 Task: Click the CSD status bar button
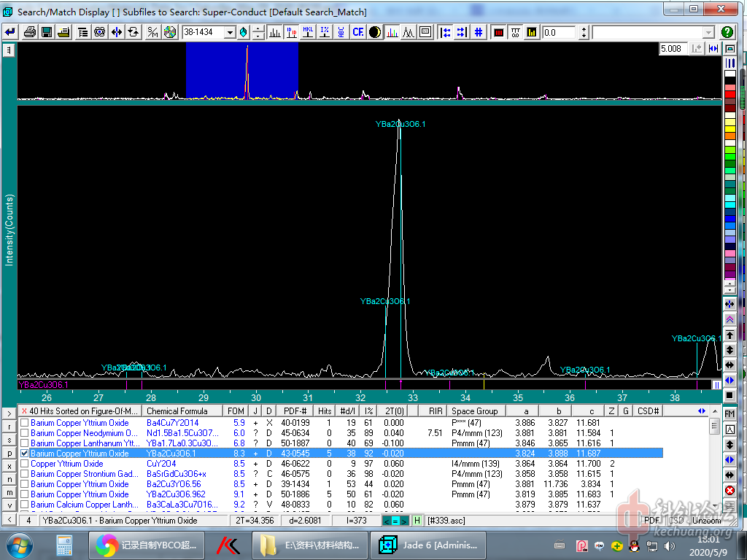coord(676,520)
